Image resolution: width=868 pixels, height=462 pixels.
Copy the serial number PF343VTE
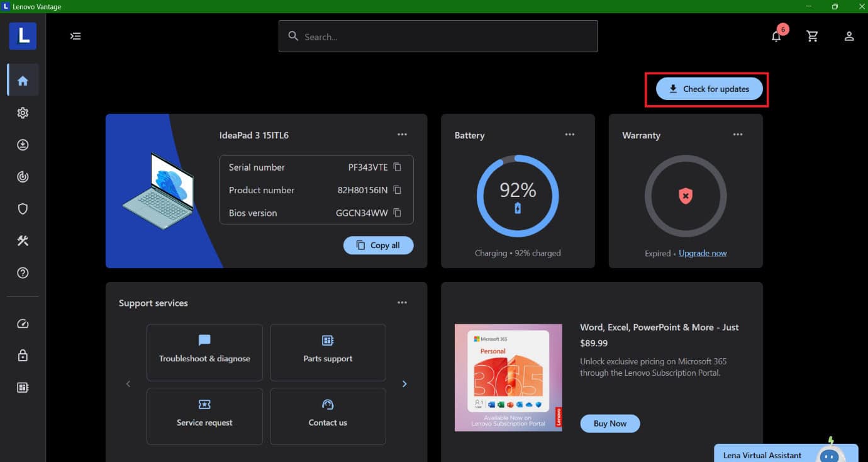[x=397, y=167]
